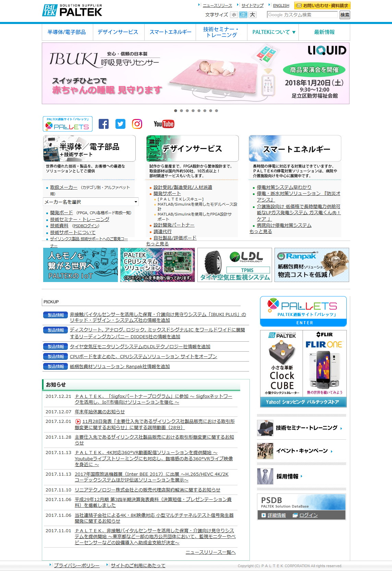The image size is (392, 573).
Task: Open 技術セミナー・トレーニング menu tab
Action: coord(221,32)
